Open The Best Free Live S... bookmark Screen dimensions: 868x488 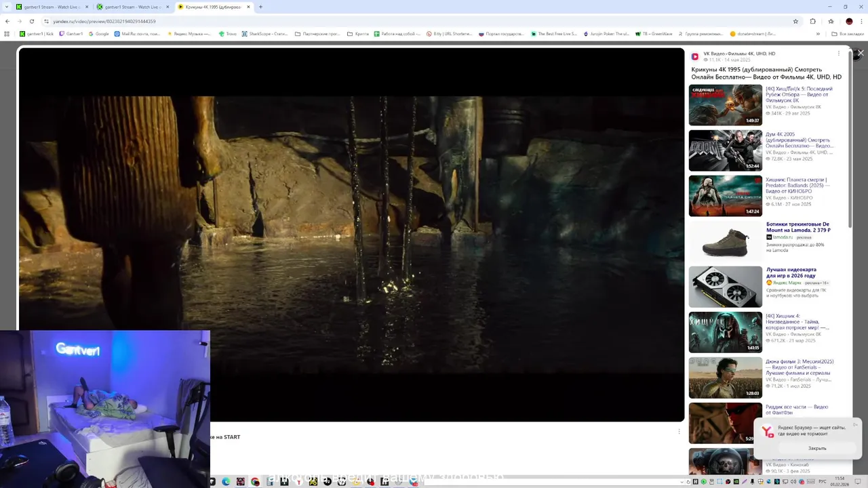point(554,33)
